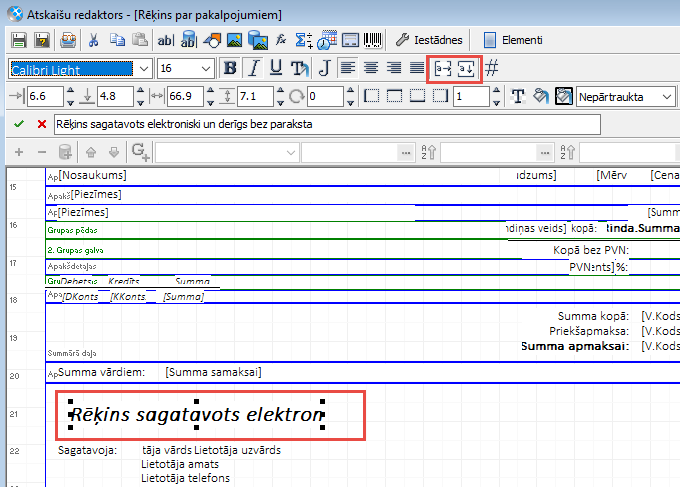The image size is (680, 487).
Task: Click the J text option icon
Action: [x=324, y=68]
